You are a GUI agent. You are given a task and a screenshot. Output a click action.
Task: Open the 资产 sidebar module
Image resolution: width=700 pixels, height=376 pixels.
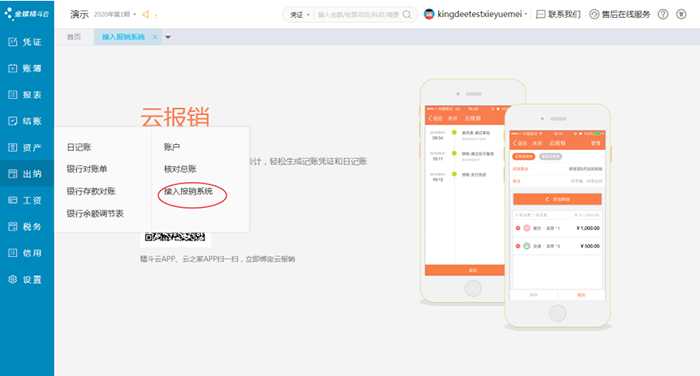point(26,147)
